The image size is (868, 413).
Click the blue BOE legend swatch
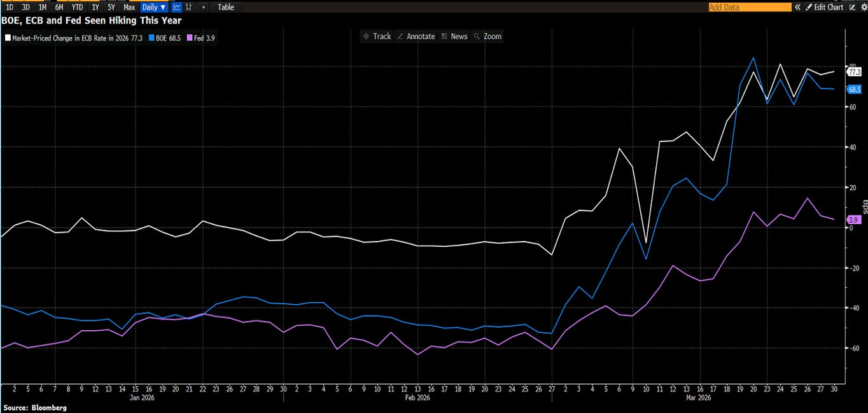coord(151,38)
